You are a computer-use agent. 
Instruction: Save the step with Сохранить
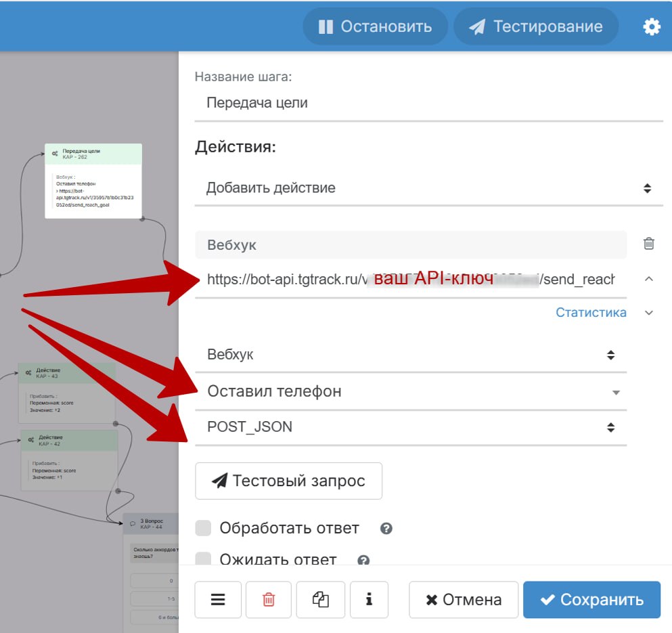592,600
